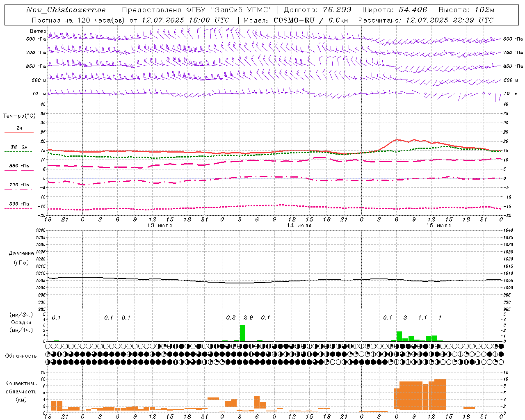Click the "(мм/1ч.)" precipitation unit label
This screenshot has height=420, width=525.
(x=21, y=330)
